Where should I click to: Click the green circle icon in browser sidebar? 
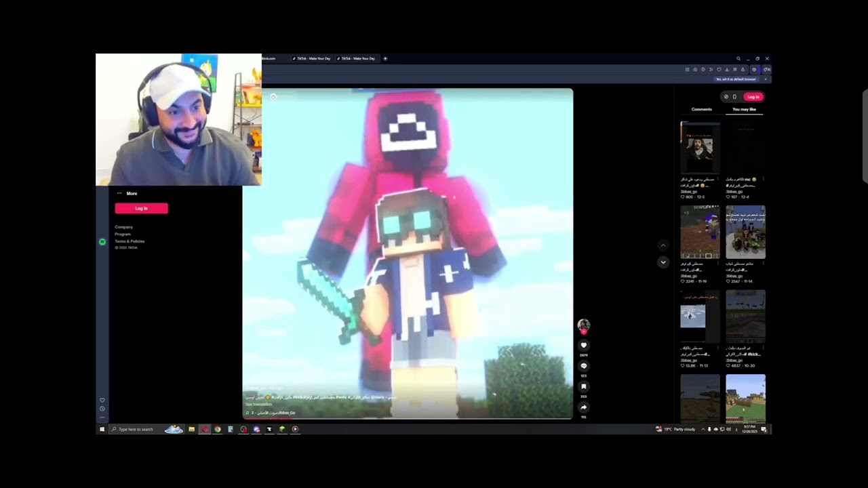[x=102, y=242]
